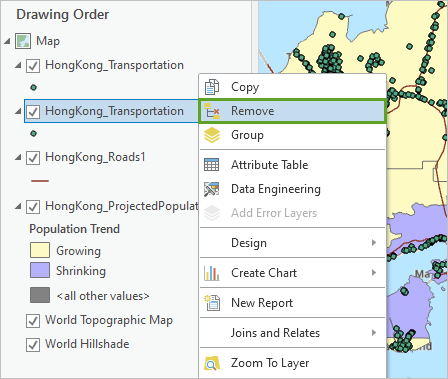Select the HongKong_Roads1 layer name
This screenshot has width=448, height=379.
point(95,157)
